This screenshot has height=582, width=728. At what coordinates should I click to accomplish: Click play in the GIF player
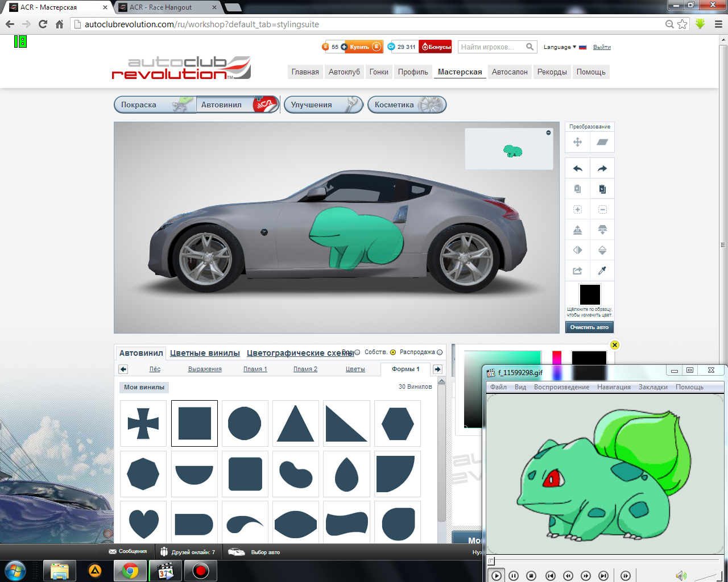tap(496, 576)
